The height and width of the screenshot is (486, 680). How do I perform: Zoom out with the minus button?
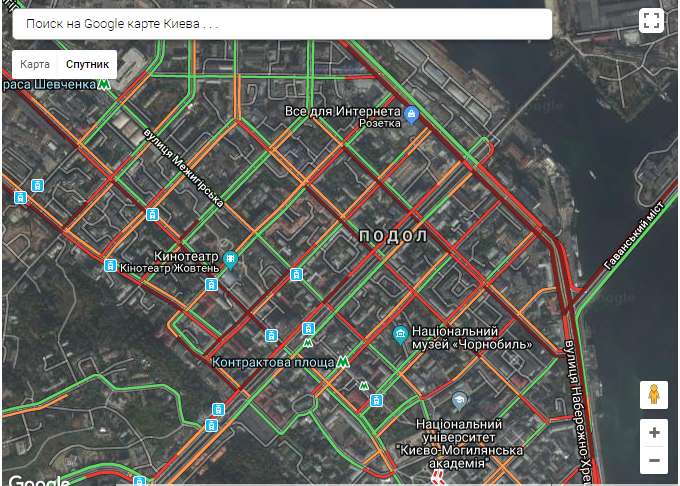click(654, 460)
